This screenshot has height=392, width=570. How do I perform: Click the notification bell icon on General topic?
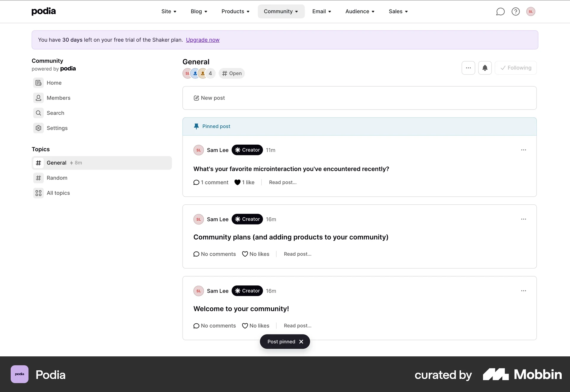[x=485, y=67]
